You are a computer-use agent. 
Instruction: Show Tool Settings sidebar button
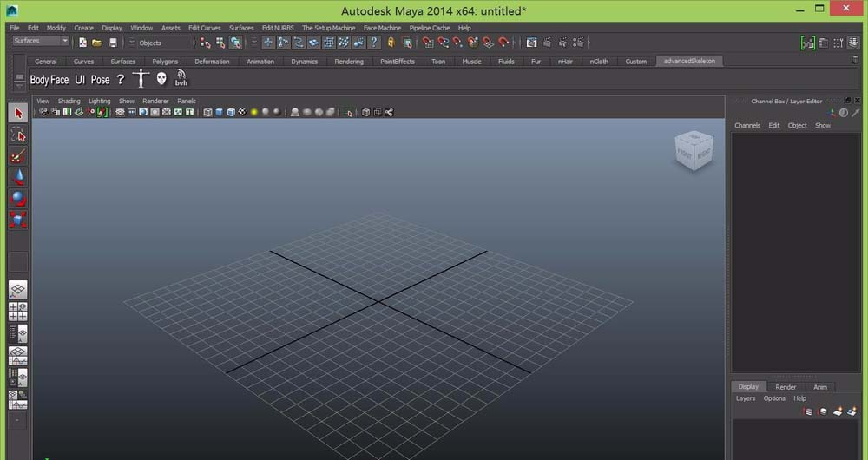coord(838,43)
